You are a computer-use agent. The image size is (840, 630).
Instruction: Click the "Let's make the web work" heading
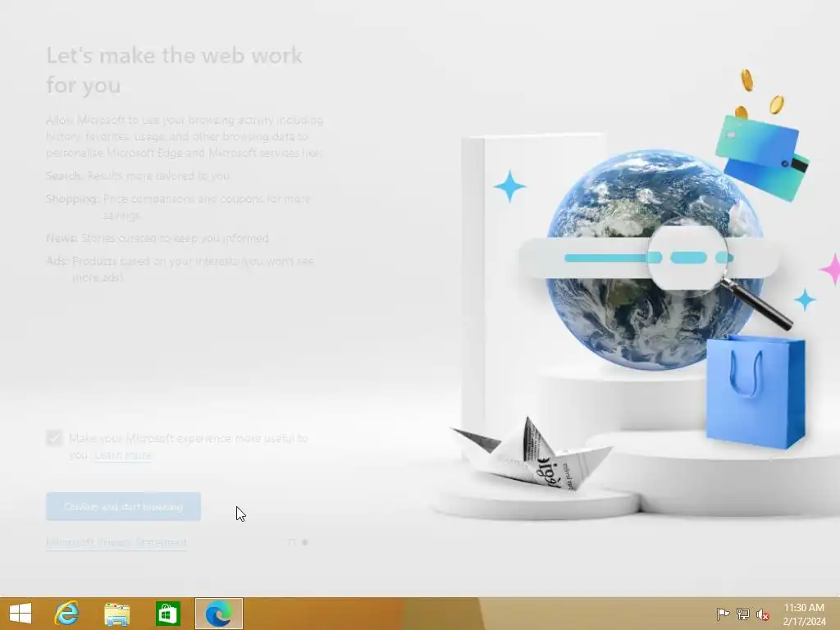coord(174,70)
